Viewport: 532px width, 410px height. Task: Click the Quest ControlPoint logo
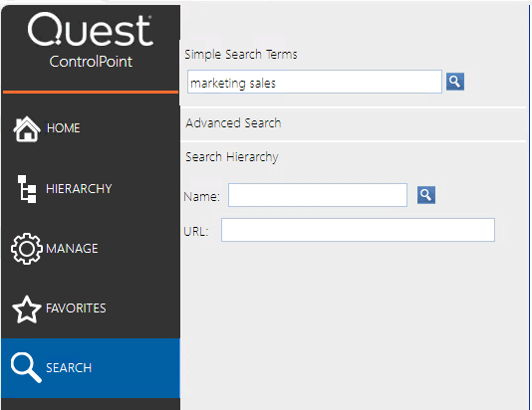91,41
